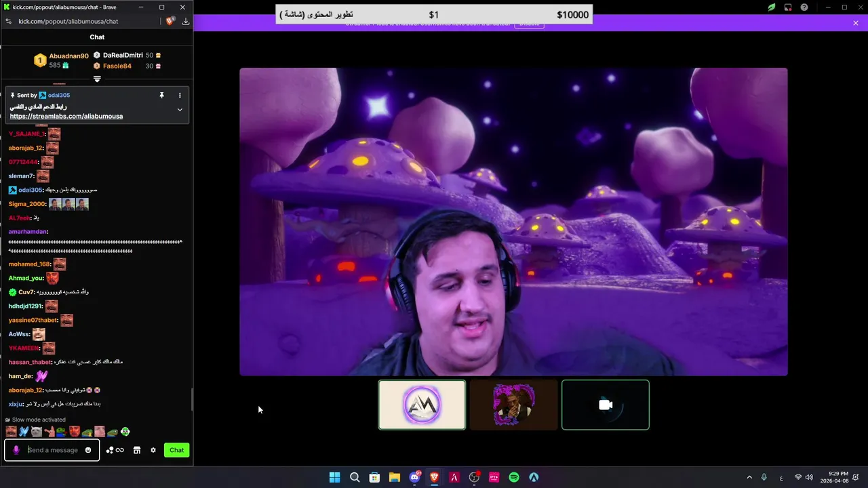Click the Brave Shields icon
The width and height of the screenshot is (868, 488).
pos(170,21)
